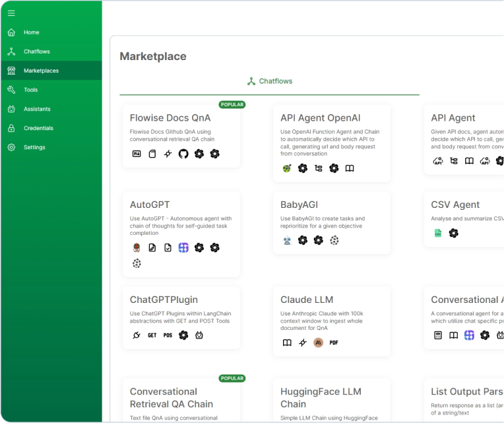Click the GET tool icon in ChatGPTPlugin
Image resolution: width=504 pixels, height=423 pixels.
pos(152,335)
